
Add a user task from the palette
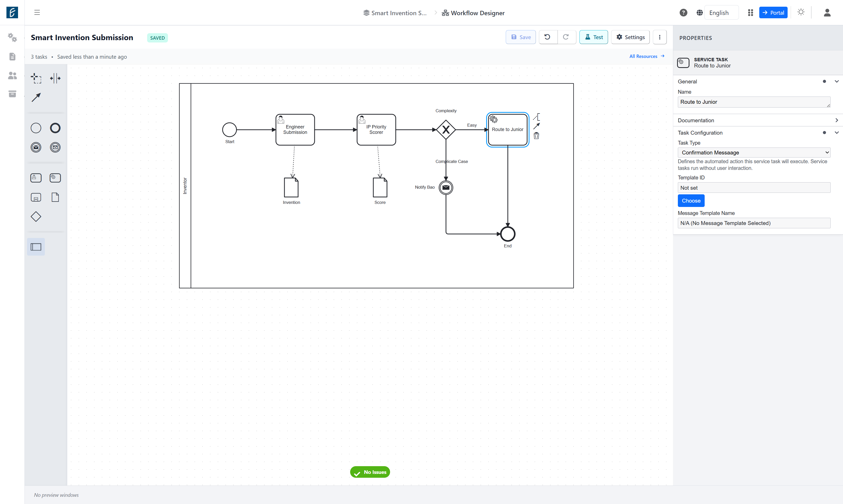(x=36, y=178)
